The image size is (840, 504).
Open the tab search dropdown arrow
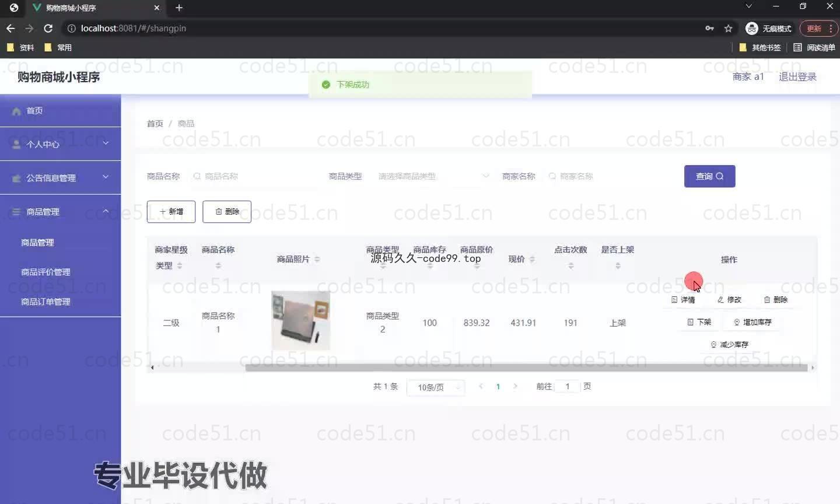(749, 6)
